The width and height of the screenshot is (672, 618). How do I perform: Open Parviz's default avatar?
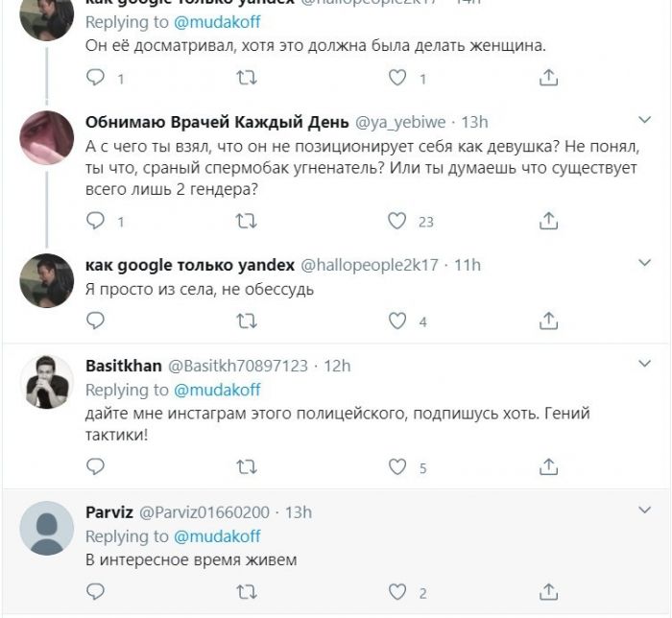(x=46, y=529)
